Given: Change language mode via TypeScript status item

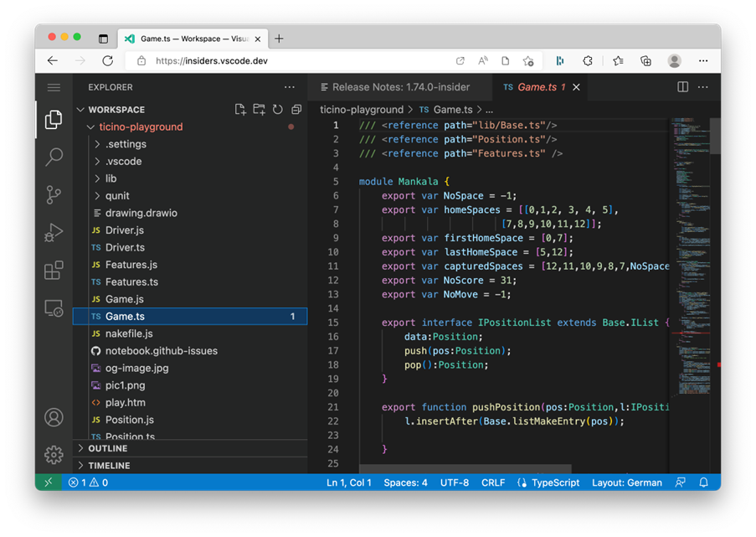Looking at the screenshot, I should point(548,482).
